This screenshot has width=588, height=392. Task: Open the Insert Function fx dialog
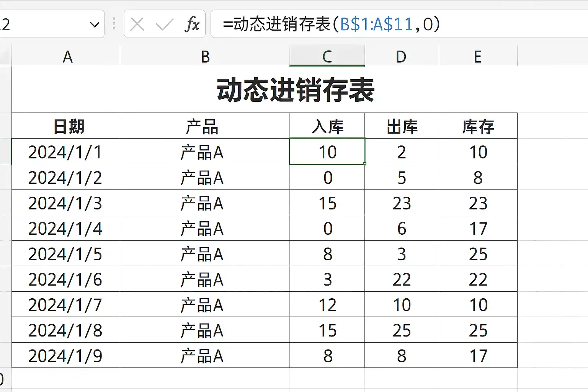pyautogui.click(x=192, y=24)
